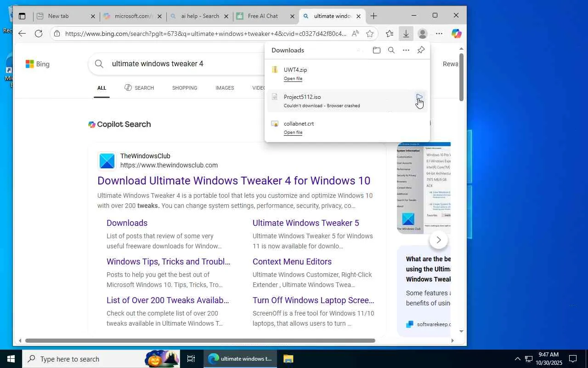588x368 pixels.
Task: Open Turn Off Windows Laptop Screen sublink
Action: [x=313, y=300]
